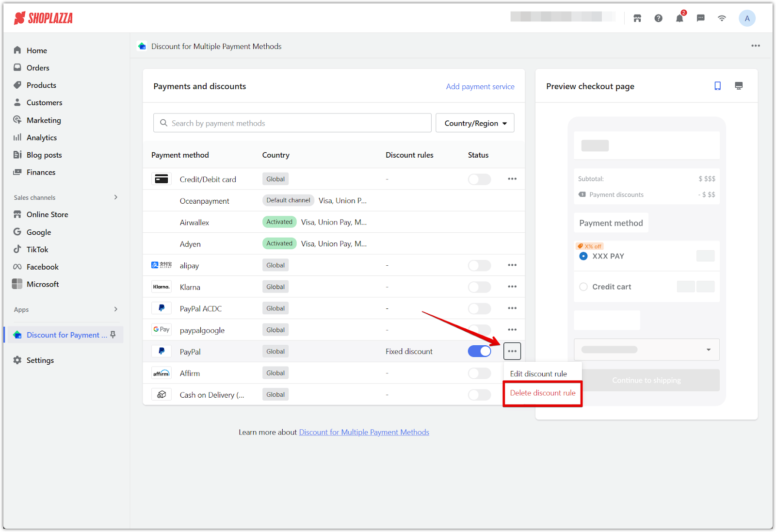
Task: Expand the Sales channels section
Action: 115,197
